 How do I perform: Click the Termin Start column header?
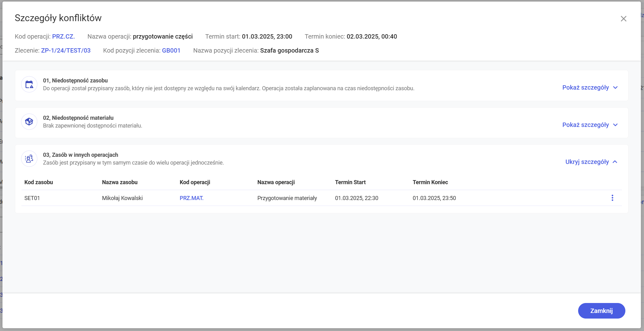coord(350,182)
